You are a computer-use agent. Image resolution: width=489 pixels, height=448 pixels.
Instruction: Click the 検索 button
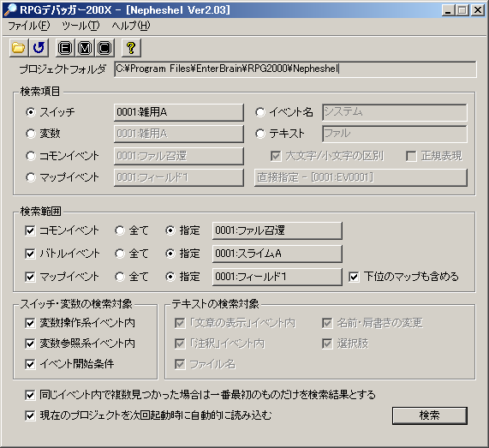[x=429, y=415]
